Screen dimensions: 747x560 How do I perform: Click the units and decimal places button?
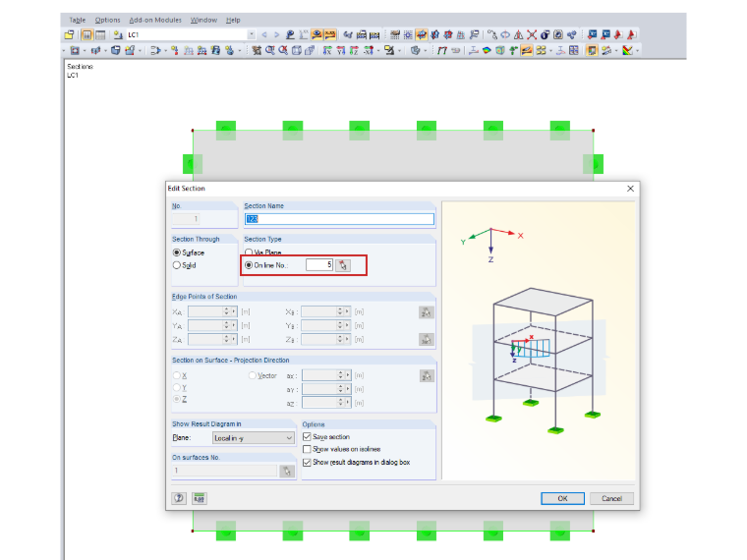coord(200,498)
